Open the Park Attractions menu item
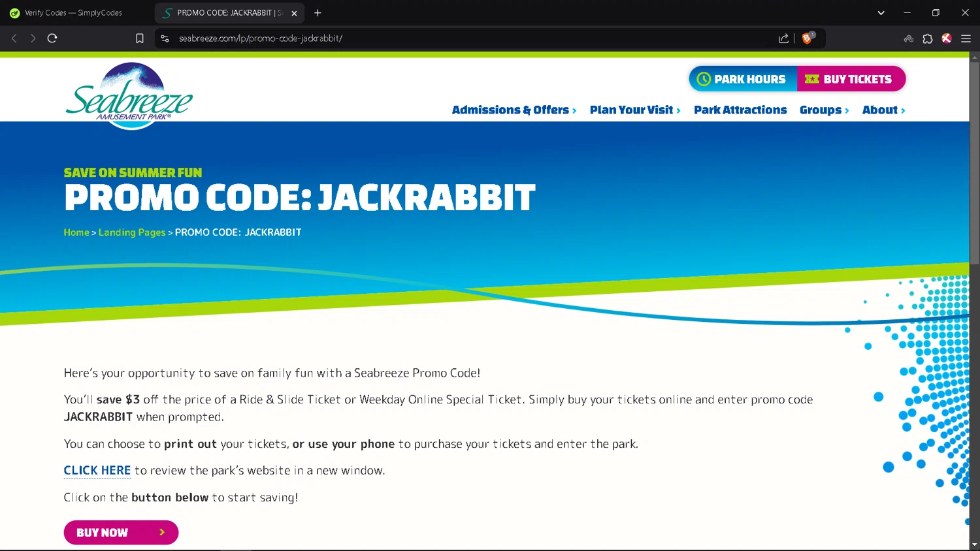This screenshot has width=980, height=551. click(740, 110)
